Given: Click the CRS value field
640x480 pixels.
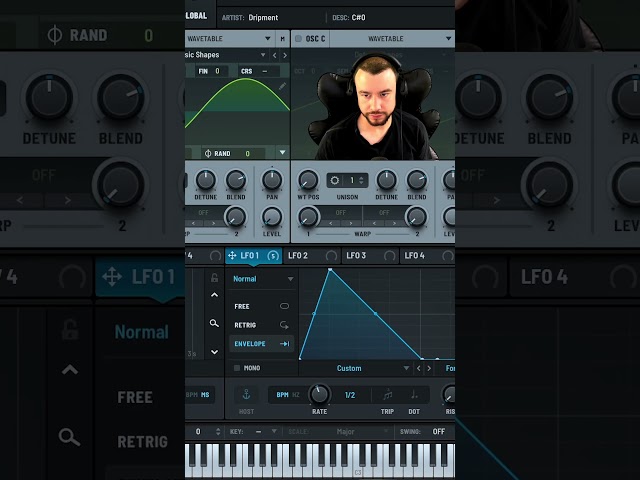Looking at the screenshot, I should pyautogui.click(x=265, y=71).
